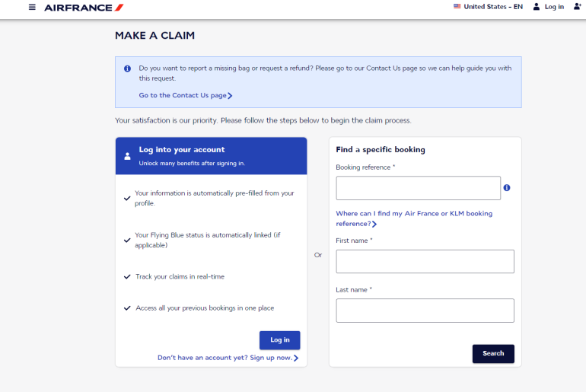Click the Log in person icon in header
586x392 pixels.
click(x=537, y=7)
